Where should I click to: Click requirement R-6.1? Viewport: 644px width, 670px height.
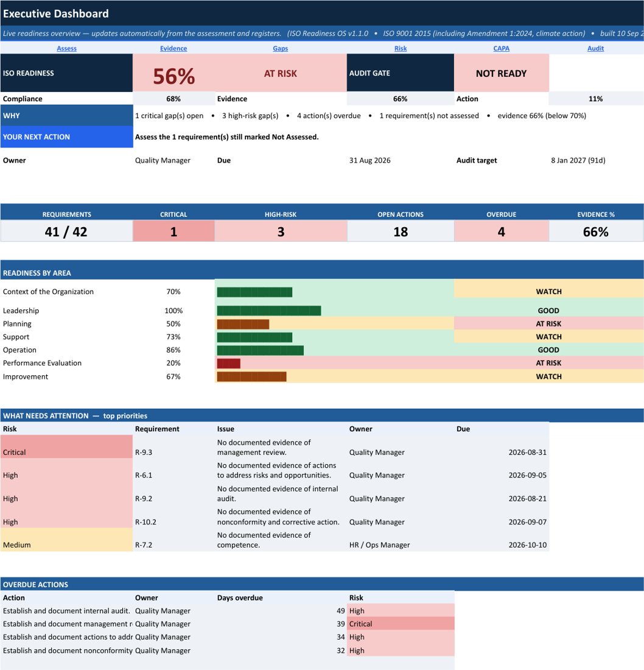[144, 475]
